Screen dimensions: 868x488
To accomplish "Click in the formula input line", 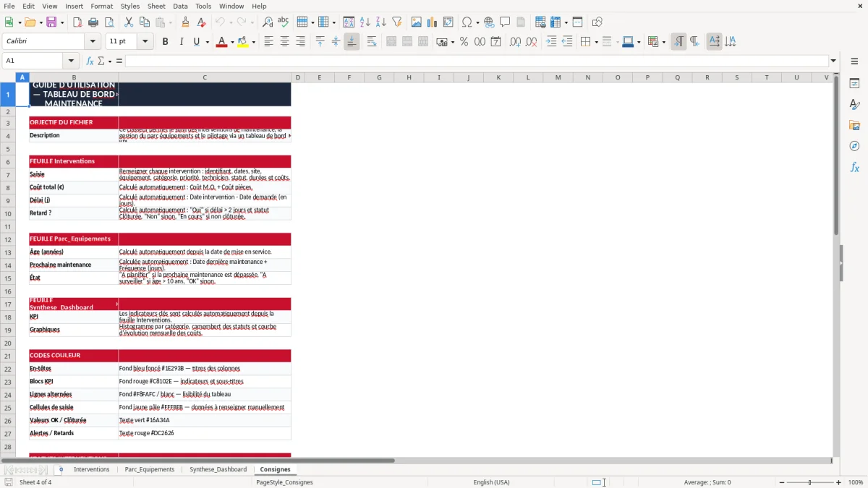I will 476,61.
